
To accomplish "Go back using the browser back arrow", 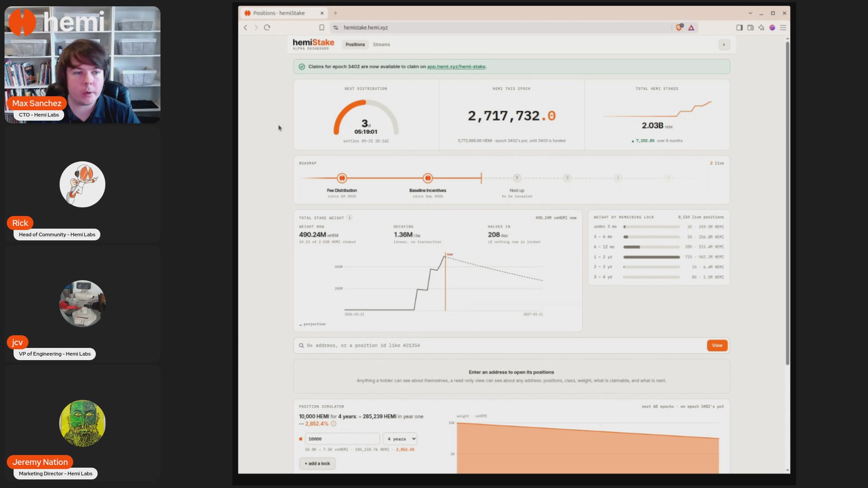I will pyautogui.click(x=245, y=28).
